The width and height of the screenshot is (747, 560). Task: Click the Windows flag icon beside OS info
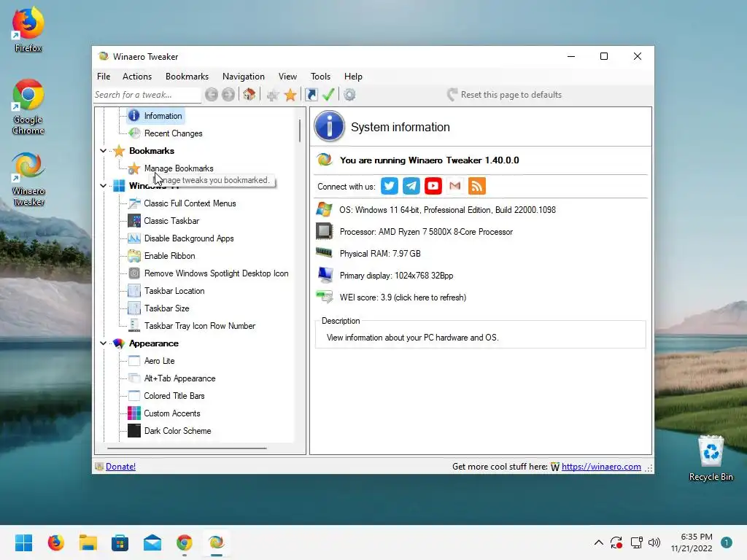pyautogui.click(x=324, y=209)
